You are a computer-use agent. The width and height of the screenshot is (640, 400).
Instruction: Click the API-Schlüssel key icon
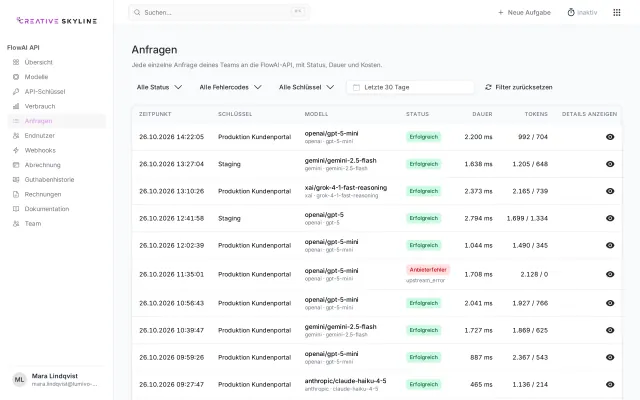click(16, 91)
